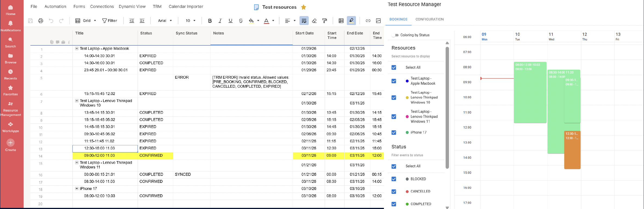Insert a hyperlink using link icon
The image size is (644, 209).
(x=368, y=21)
